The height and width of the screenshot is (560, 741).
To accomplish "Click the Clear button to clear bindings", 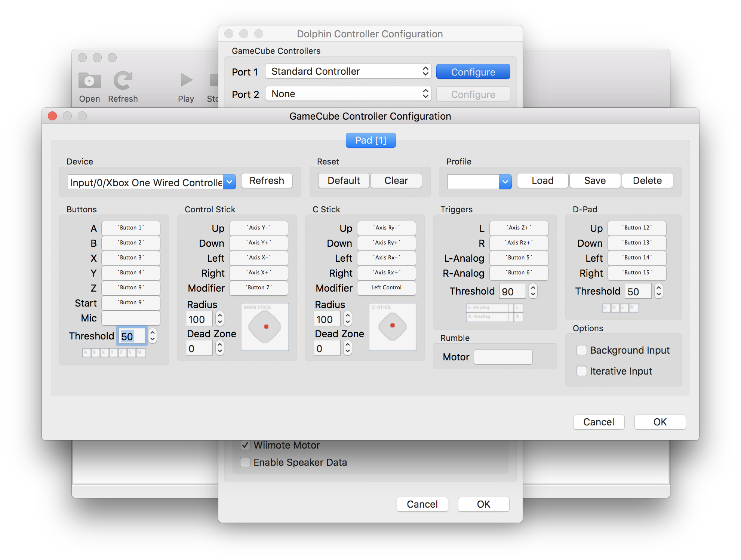I will point(395,181).
